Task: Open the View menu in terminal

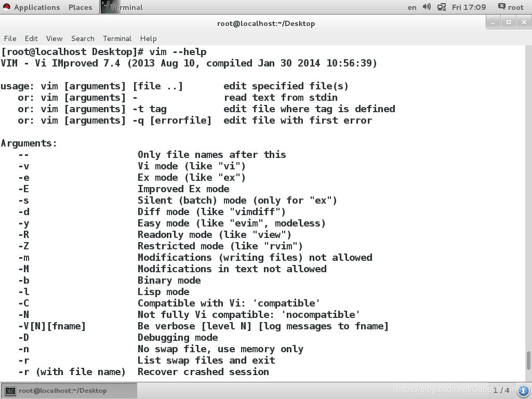Action: pos(54,38)
